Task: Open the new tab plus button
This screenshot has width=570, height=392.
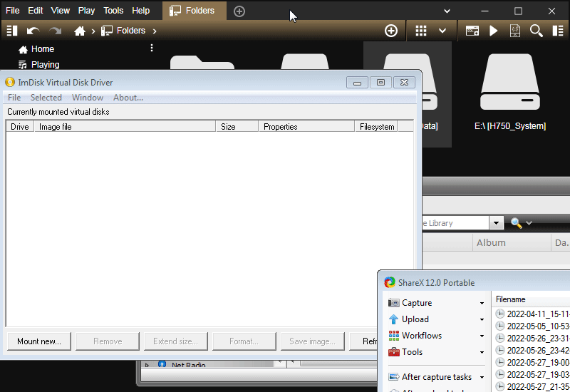Action: tap(239, 11)
